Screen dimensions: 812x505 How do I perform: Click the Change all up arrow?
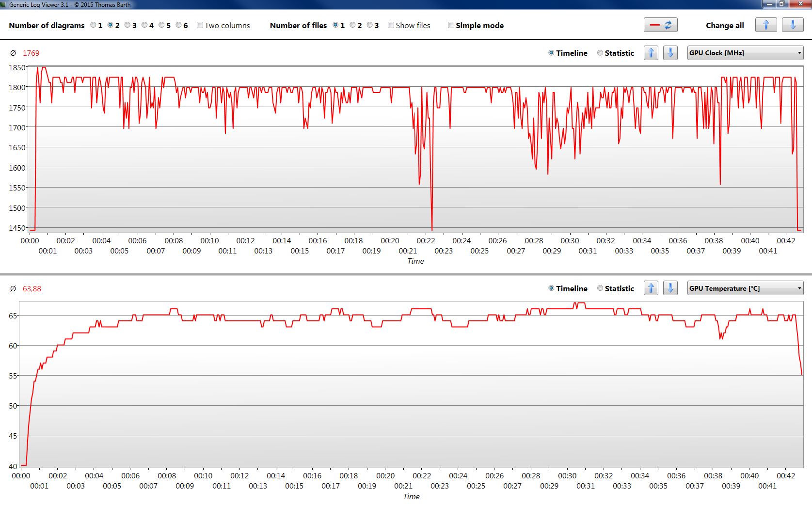coord(766,25)
